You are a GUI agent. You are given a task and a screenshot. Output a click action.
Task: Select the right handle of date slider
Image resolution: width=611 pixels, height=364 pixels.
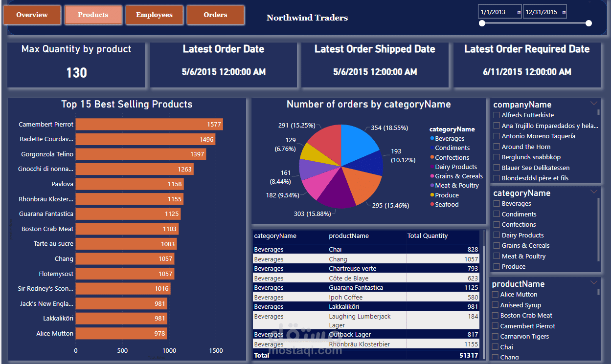click(x=588, y=23)
